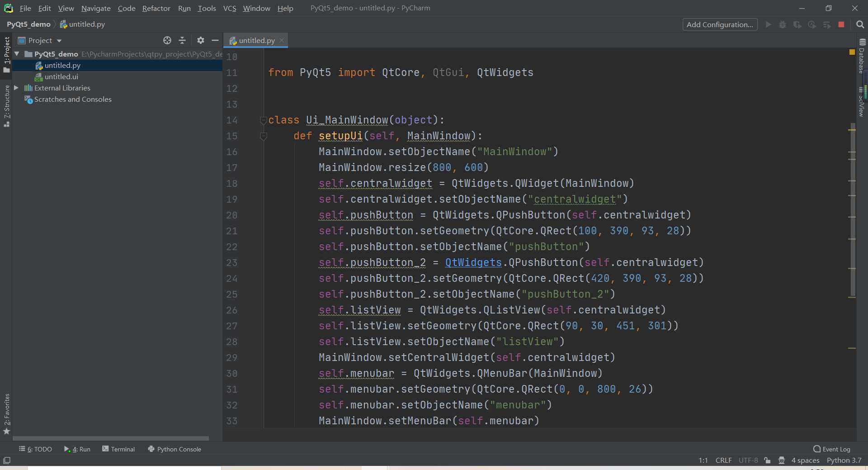Open the 4: Run tool window
This screenshot has width=868, height=470.
[x=77, y=449]
